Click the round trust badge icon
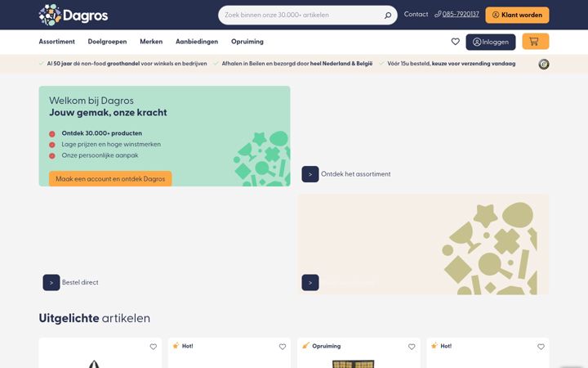Screen dimensions: 588x368 544,65
